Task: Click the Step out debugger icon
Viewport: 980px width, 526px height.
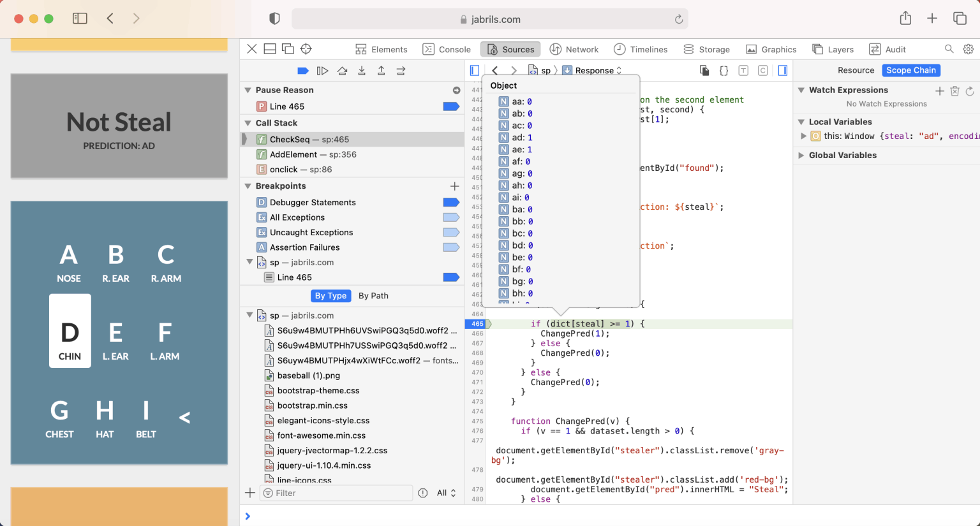Action: [381, 71]
